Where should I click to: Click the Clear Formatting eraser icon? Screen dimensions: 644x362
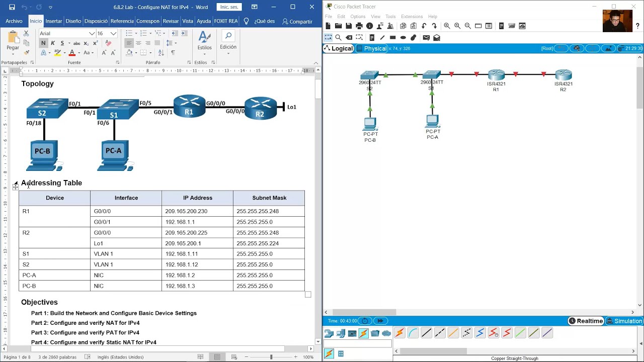coord(108,43)
